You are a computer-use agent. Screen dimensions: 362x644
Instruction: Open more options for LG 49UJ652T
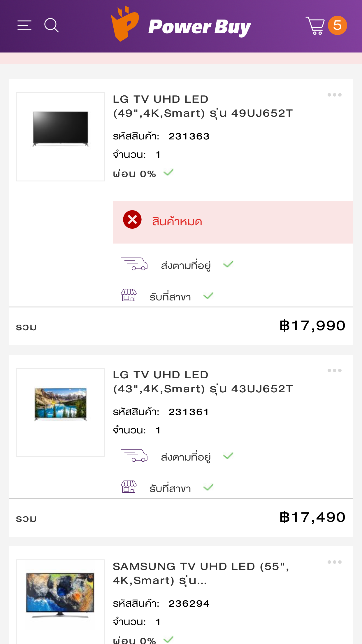pos(334,95)
